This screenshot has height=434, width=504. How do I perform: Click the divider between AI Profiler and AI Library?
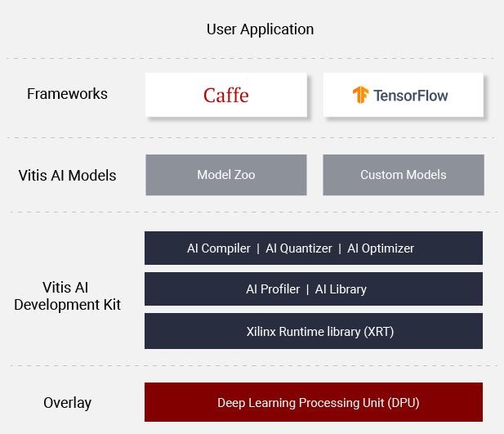tap(308, 289)
